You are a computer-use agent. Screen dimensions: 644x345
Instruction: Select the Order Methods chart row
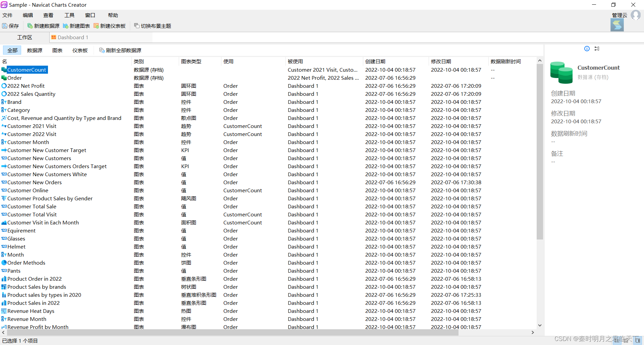pyautogui.click(x=235, y=263)
